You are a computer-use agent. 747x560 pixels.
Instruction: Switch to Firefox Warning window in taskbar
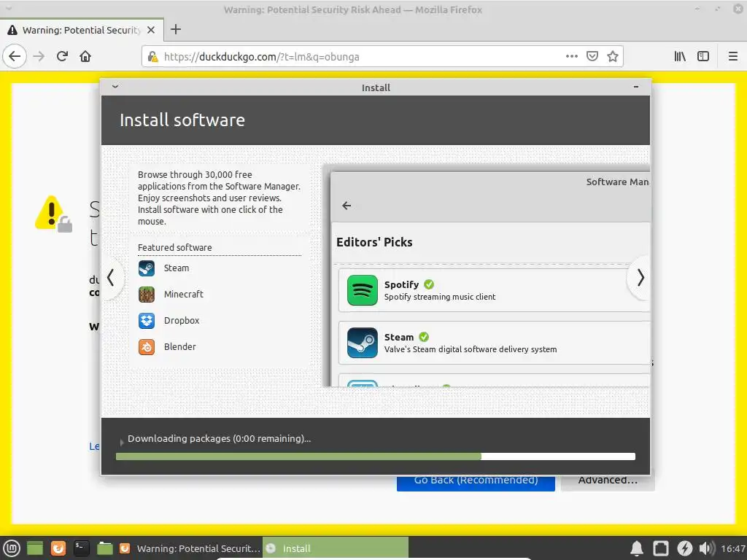coord(189,548)
